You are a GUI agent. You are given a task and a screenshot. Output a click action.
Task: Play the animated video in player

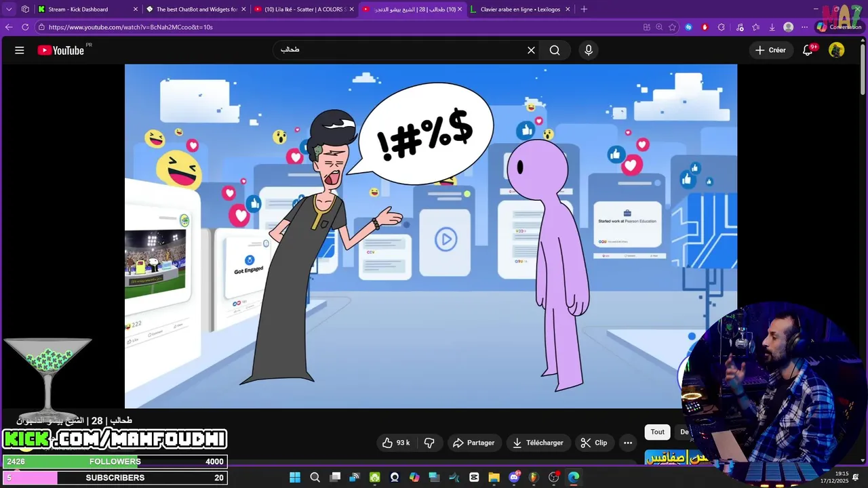click(431, 236)
